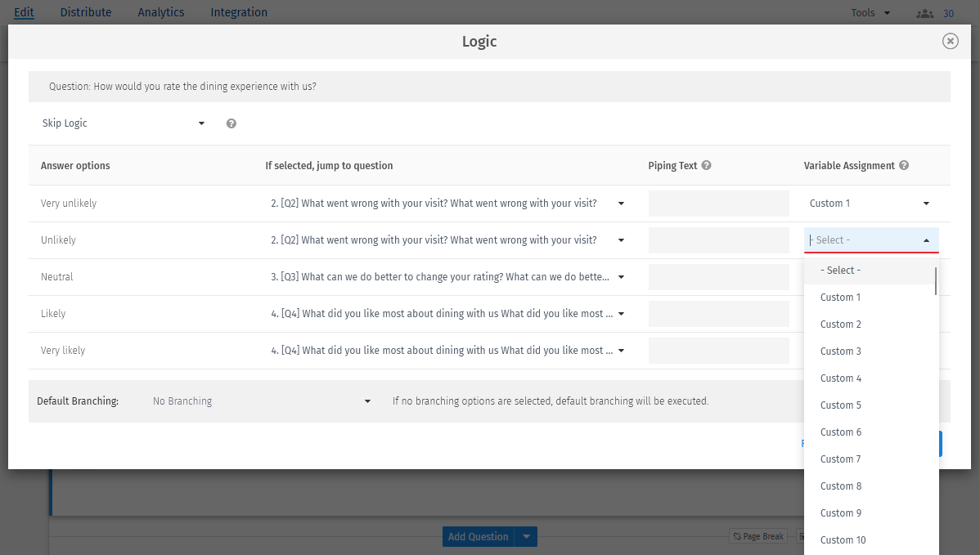Open the Integration menu
This screenshot has width=980, height=555.
[x=238, y=12]
